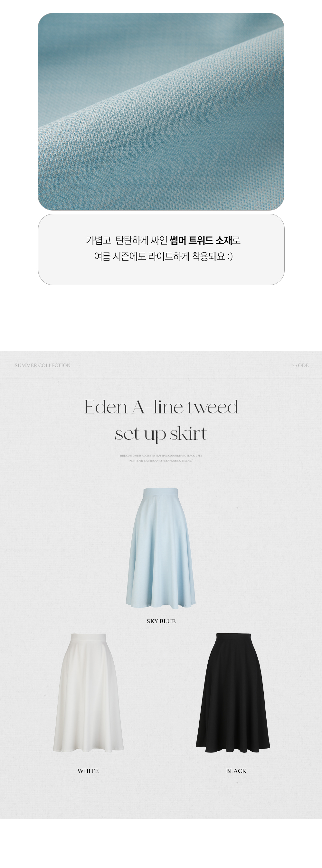This screenshot has width=322, height=868.
Task: Open the blue tweed fabric close-up
Action: click(161, 111)
